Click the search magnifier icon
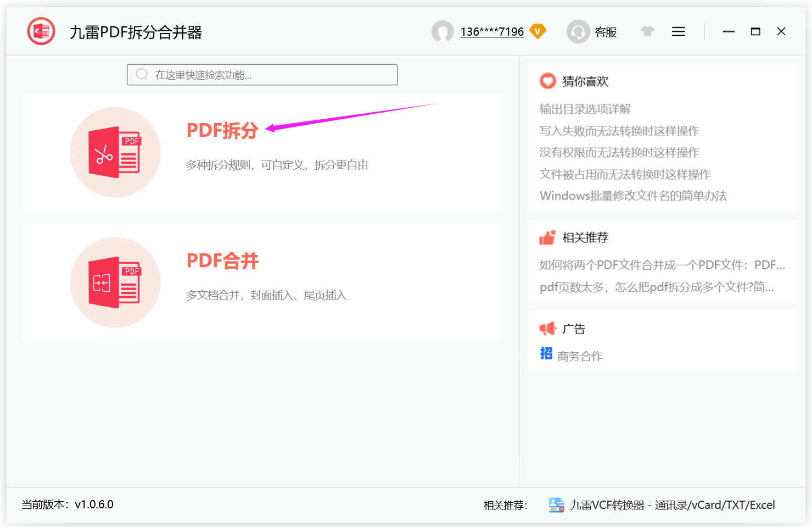Viewport: 812px width, 527px height. click(x=142, y=74)
